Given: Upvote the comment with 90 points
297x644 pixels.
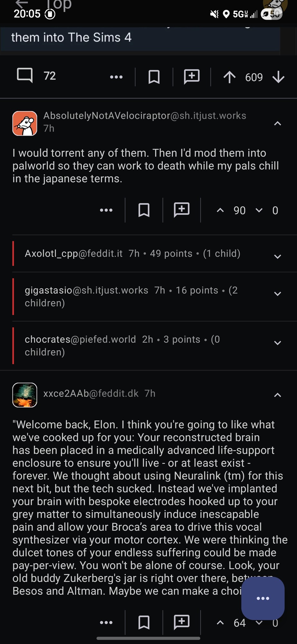Looking at the screenshot, I should (220, 210).
